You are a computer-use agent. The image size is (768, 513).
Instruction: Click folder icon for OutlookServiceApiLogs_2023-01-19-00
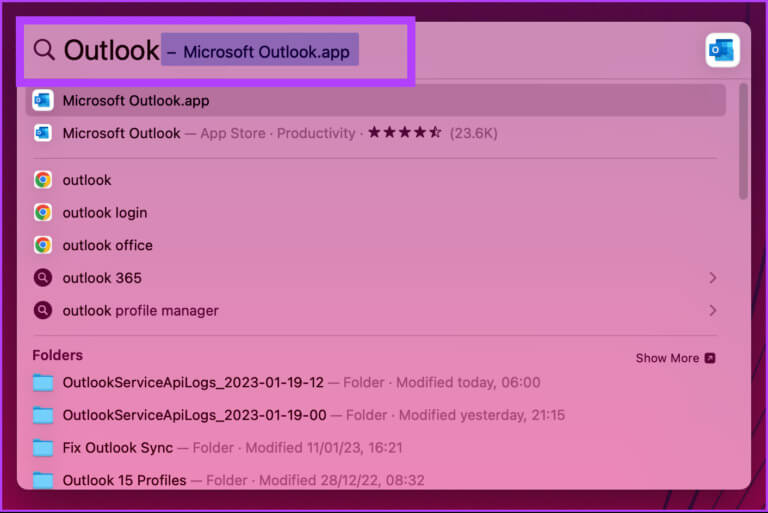coord(43,415)
